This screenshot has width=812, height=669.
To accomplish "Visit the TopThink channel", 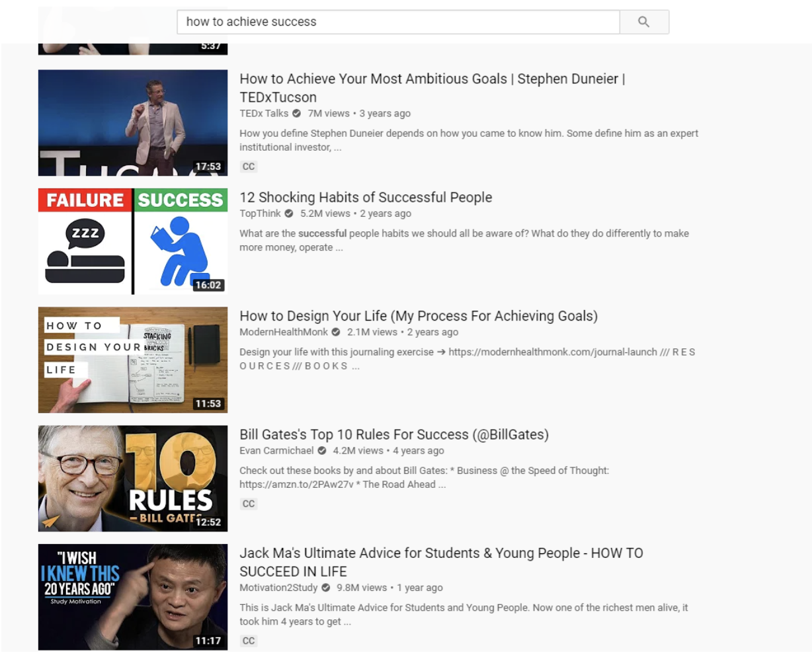I will click(x=260, y=214).
